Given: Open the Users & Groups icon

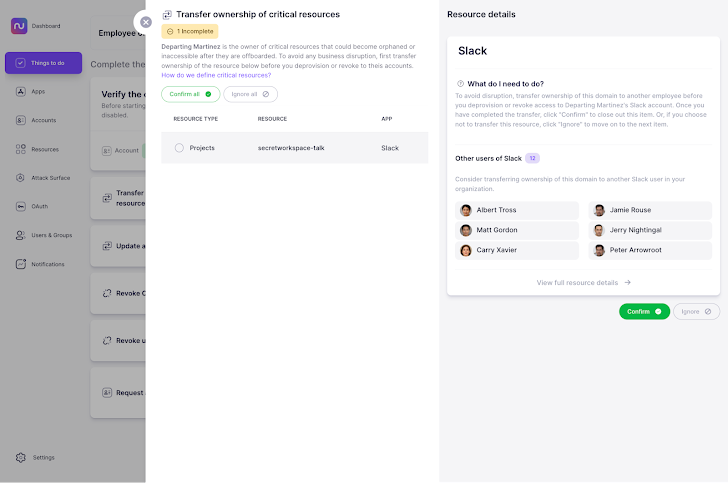Looking at the screenshot, I should click(22, 236).
